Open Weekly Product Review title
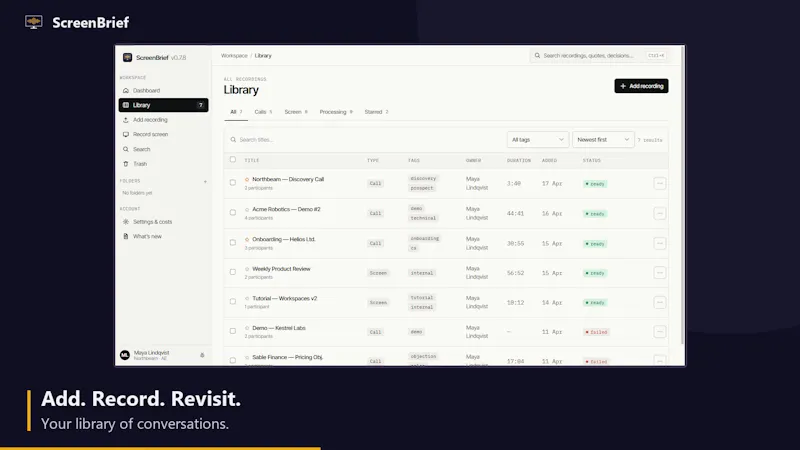This screenshot has height=450, width=800. (x=281, y=269)
